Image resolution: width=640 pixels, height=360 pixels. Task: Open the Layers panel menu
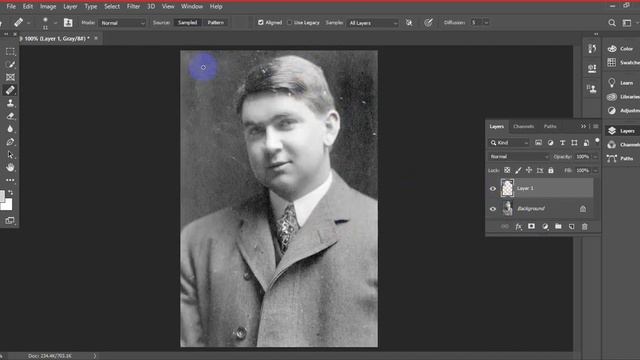point(596,127)
